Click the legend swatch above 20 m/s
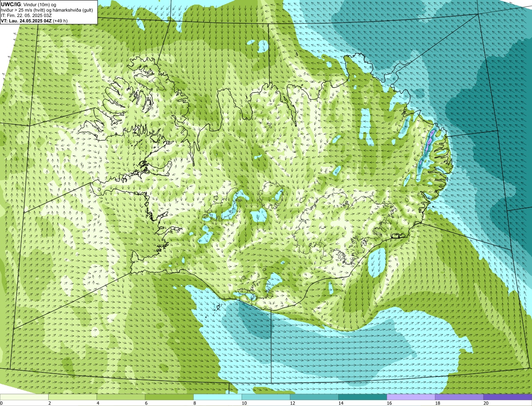The image size is (532, 406). tap(507, 397)
